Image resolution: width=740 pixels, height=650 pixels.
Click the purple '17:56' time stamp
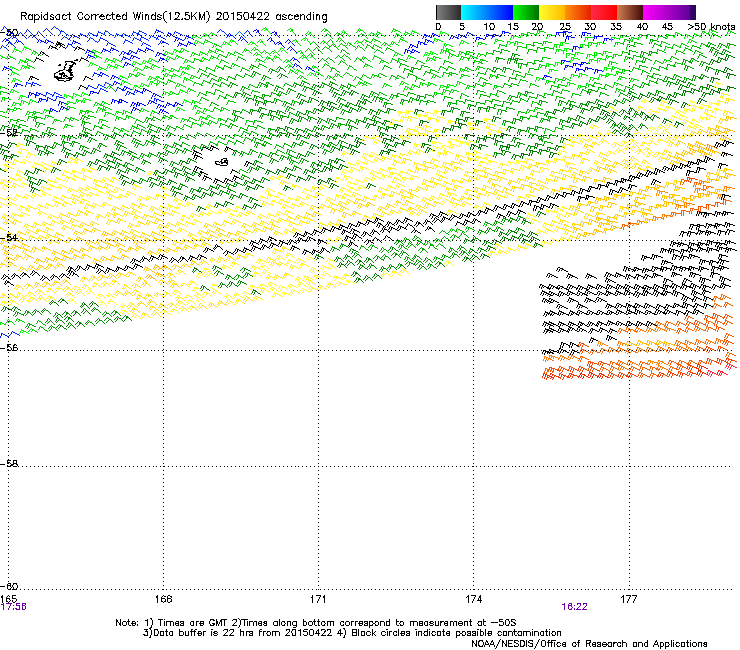[14, 607]
